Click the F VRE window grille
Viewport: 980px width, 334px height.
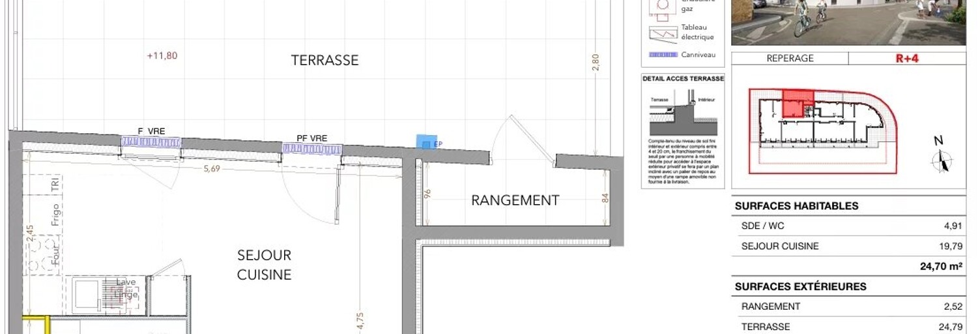[x=151, y=142]
